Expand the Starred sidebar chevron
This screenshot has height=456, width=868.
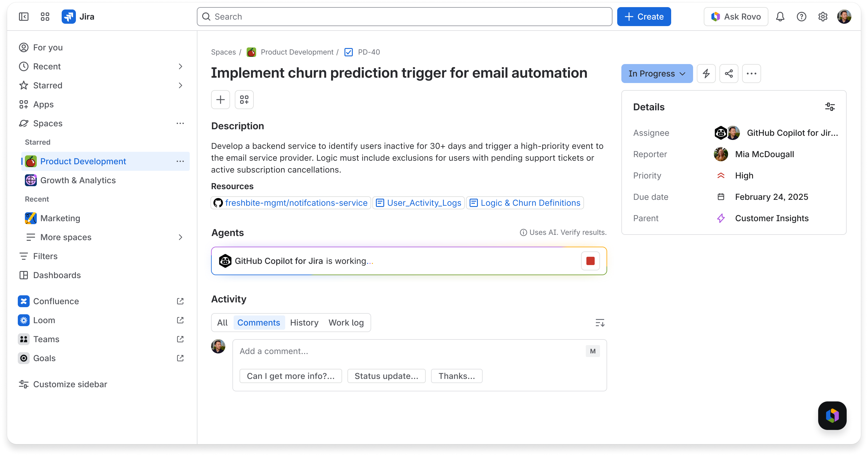pos(180,85)
